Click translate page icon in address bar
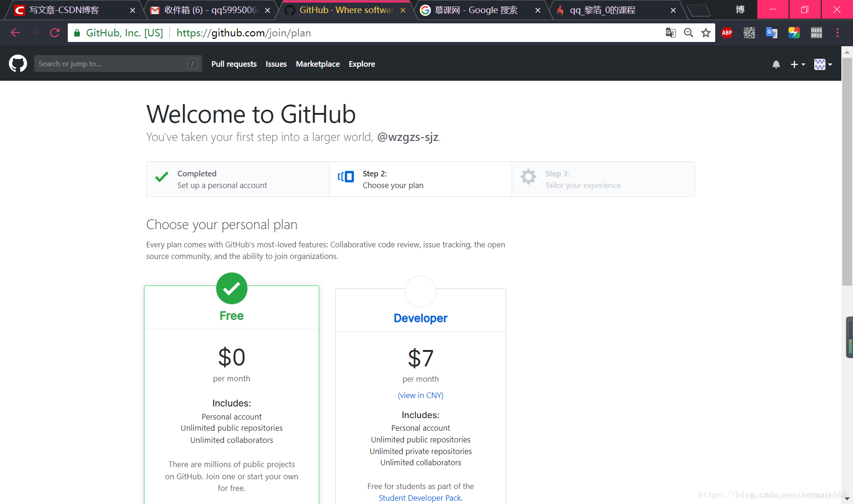Viewport: 853px width, 504px height. [x=671, y=33]
